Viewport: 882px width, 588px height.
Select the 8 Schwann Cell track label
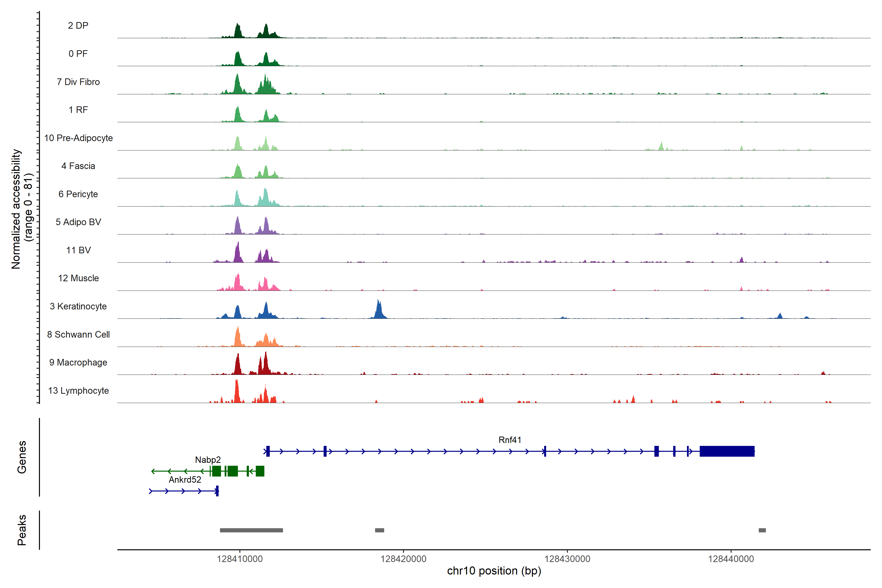point(78,334)
